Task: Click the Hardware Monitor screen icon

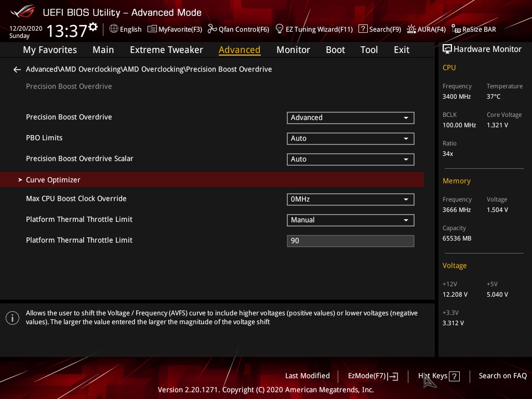Action: pos(447,49)
